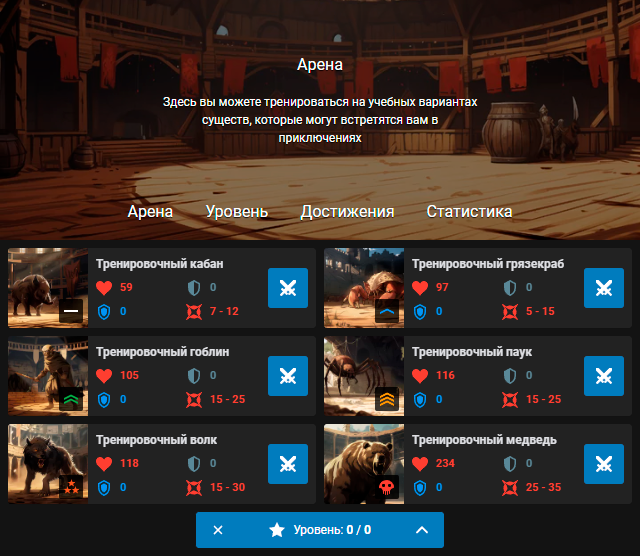Screen dimensions: 640x556
Task: Open the Тренировочный волк wolf picture
Action: point(48,464)
